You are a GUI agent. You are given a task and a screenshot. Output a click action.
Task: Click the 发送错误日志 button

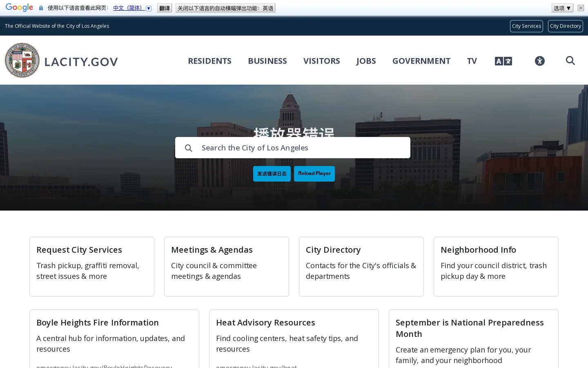pyautogui.click(x=272, y=174)
